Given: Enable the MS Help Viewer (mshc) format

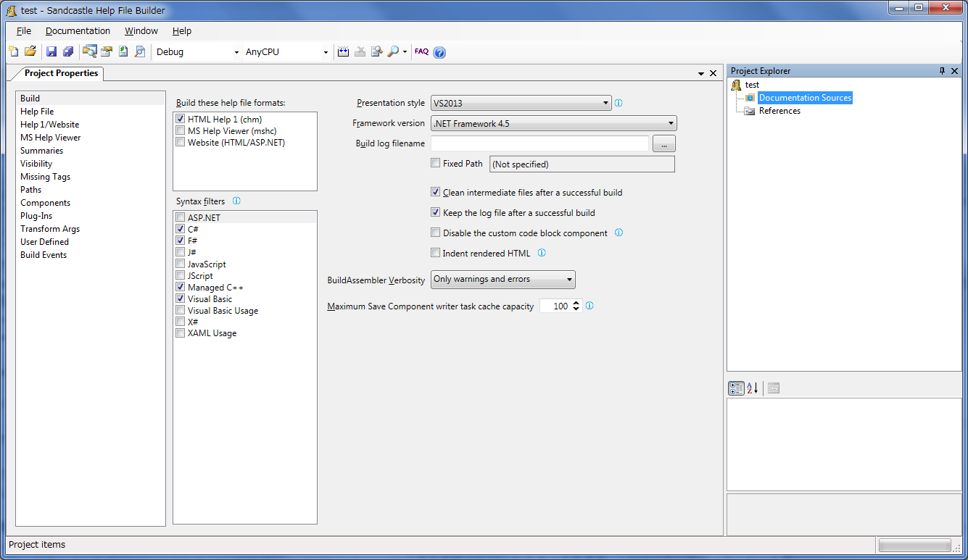Looking at the screenshot, I should 181,131.
